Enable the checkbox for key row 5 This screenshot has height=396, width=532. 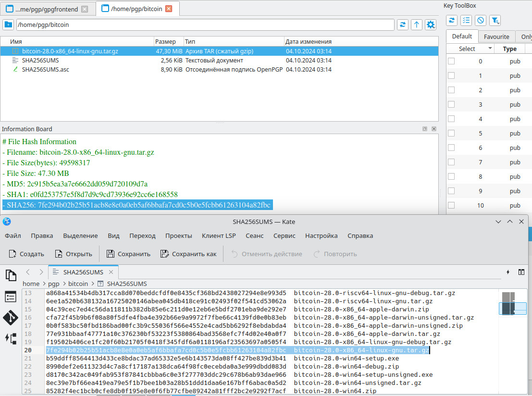(451, 133)
